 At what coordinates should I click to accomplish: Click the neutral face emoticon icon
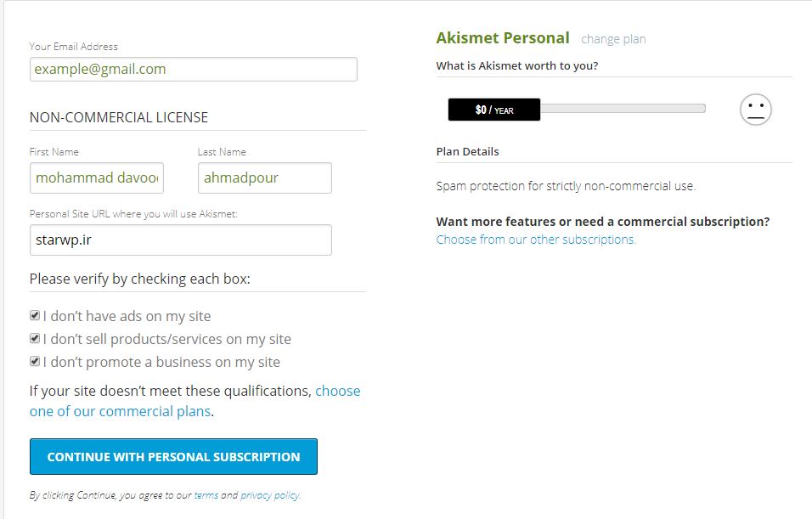755,110
